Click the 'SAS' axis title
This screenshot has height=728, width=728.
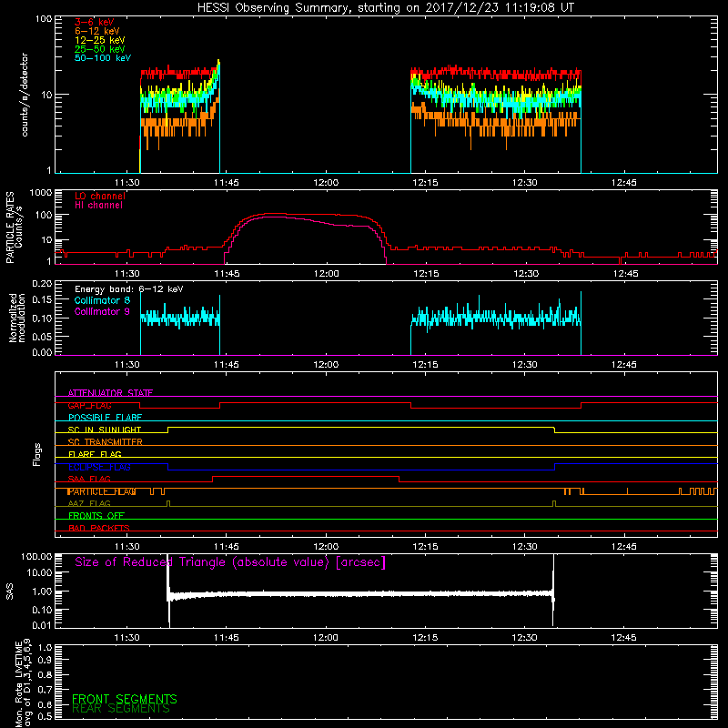[10, 591]
